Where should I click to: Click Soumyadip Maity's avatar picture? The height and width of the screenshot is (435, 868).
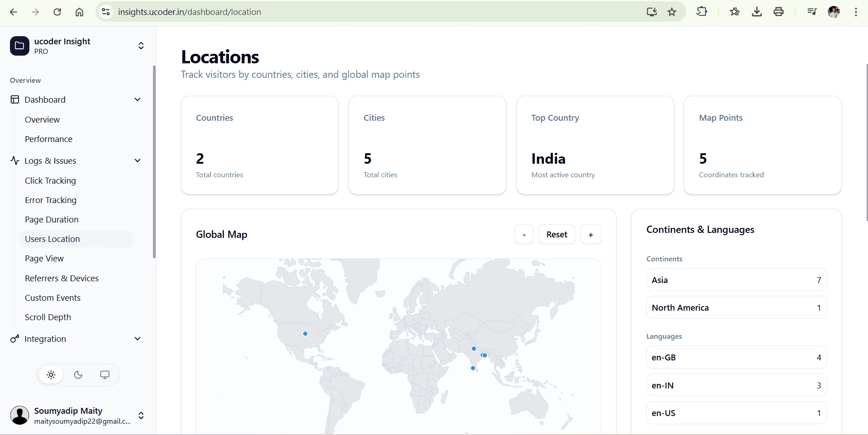19,415
